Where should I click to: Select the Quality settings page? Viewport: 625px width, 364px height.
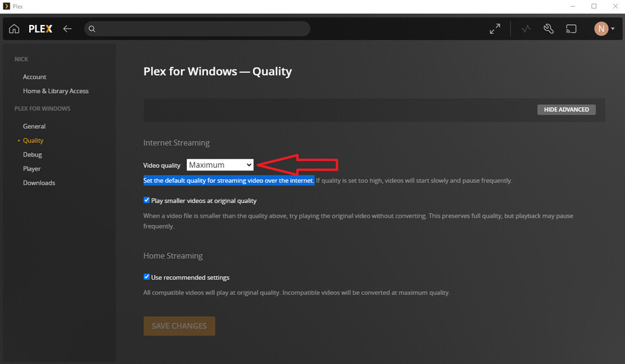(33, 140)
